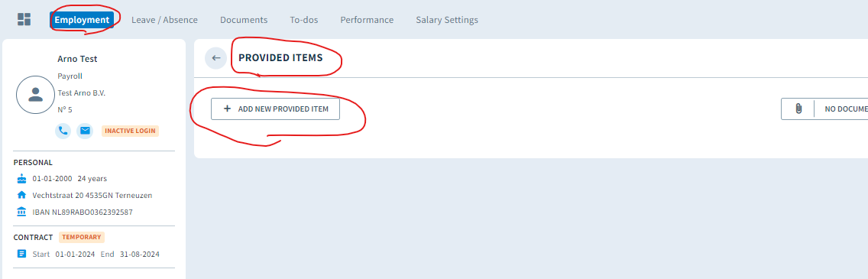The width and height of the screenshot is (868, 279).
Task: Click the contract document icon
Action: [21, 254]
